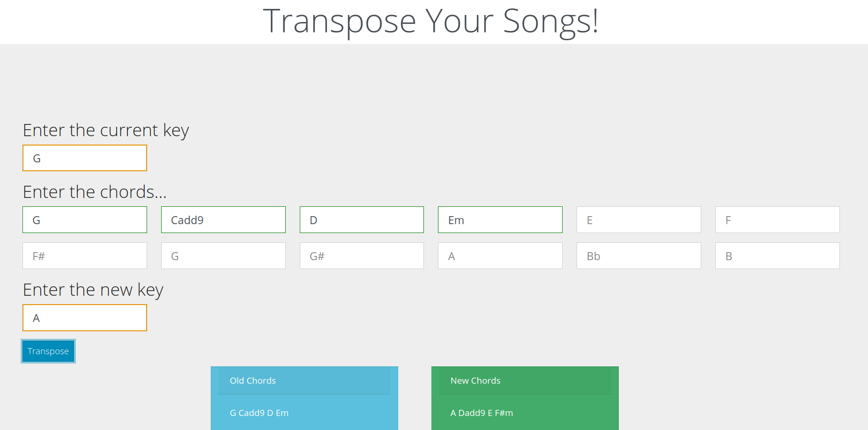The height and width of the screenshot is (430, 868).
Task: Edit the Em chord input
Action: click(x=500, y=220)
